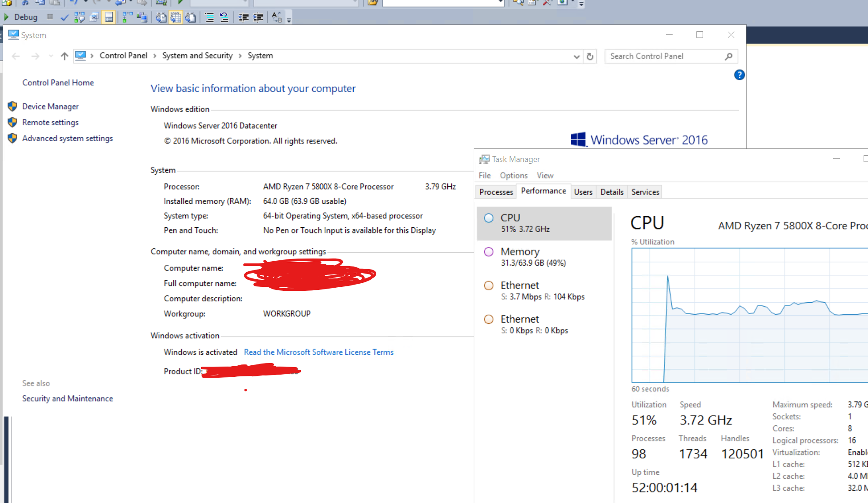The image size is (868, 503).
Task: Parse the query with the blue checkmark icon
Action: pos(65,17)
